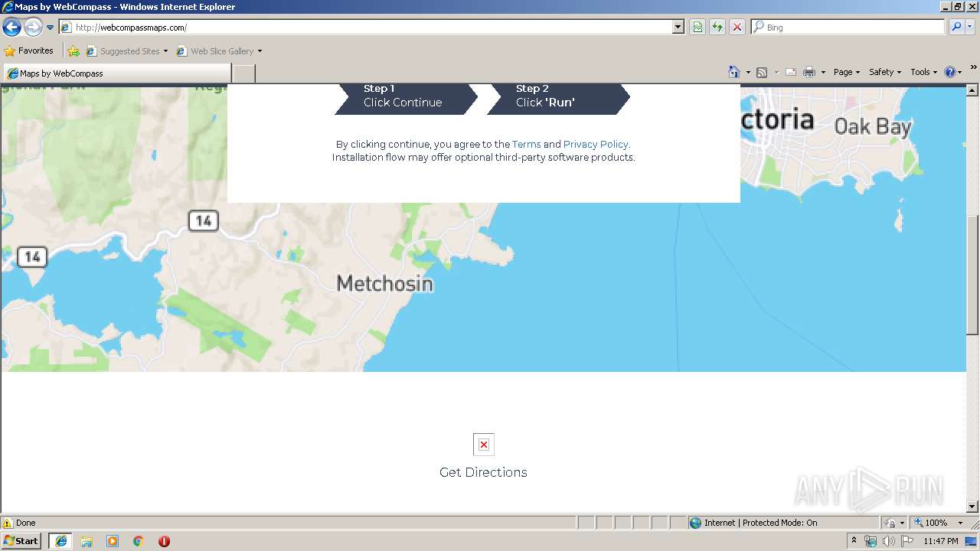The image size is (980, 551).
Task: Expand the address bar URL history dropdown
Action: coord(678,27)
